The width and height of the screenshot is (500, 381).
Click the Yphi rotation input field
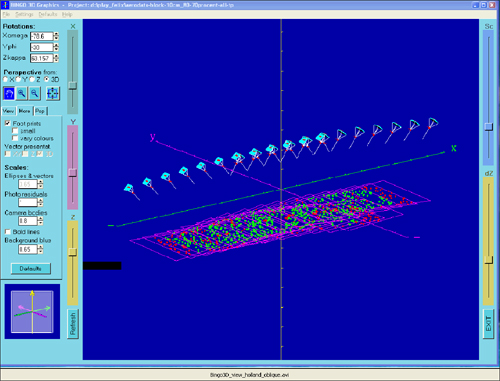42,47
